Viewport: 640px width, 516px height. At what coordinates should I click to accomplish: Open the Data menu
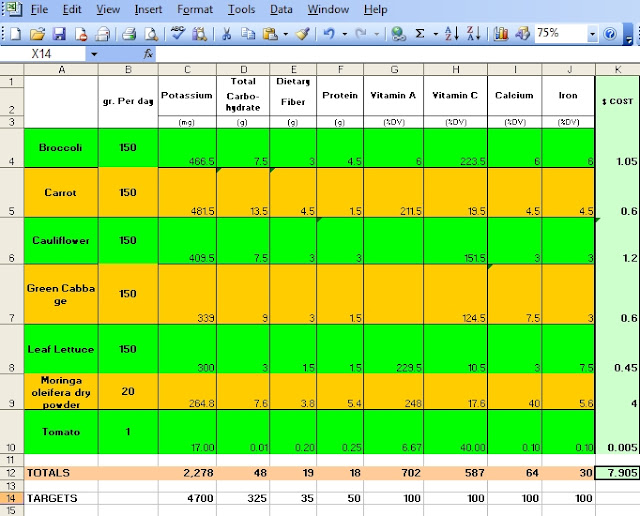coord(281,9)
